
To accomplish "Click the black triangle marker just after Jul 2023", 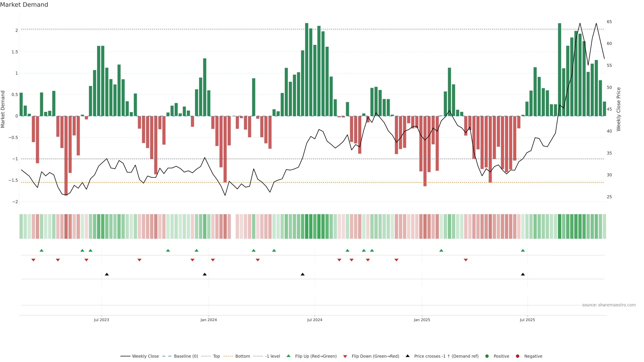I will pos(107,274).
